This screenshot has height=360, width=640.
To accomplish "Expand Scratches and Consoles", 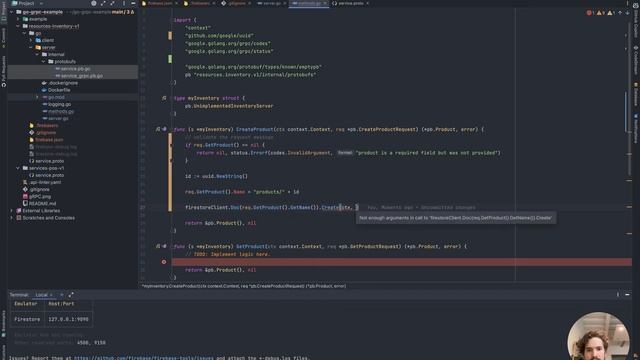I will pyautogui.click(x=11, y=218).
